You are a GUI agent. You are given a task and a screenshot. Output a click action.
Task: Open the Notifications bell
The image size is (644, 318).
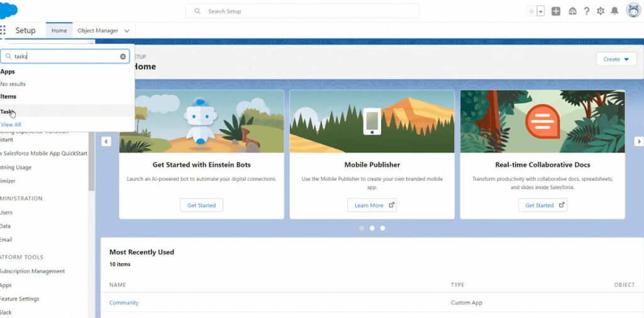click(x=614, y=11)
